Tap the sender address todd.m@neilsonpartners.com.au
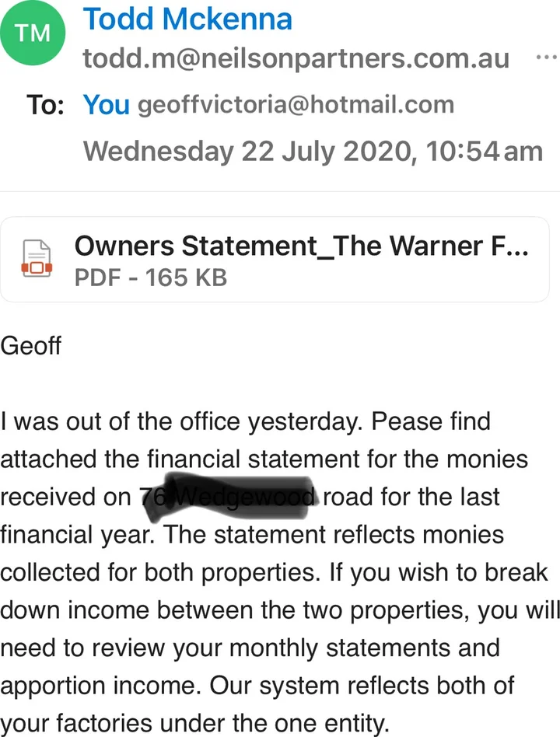The image size is (560, 737). (296, 58)
